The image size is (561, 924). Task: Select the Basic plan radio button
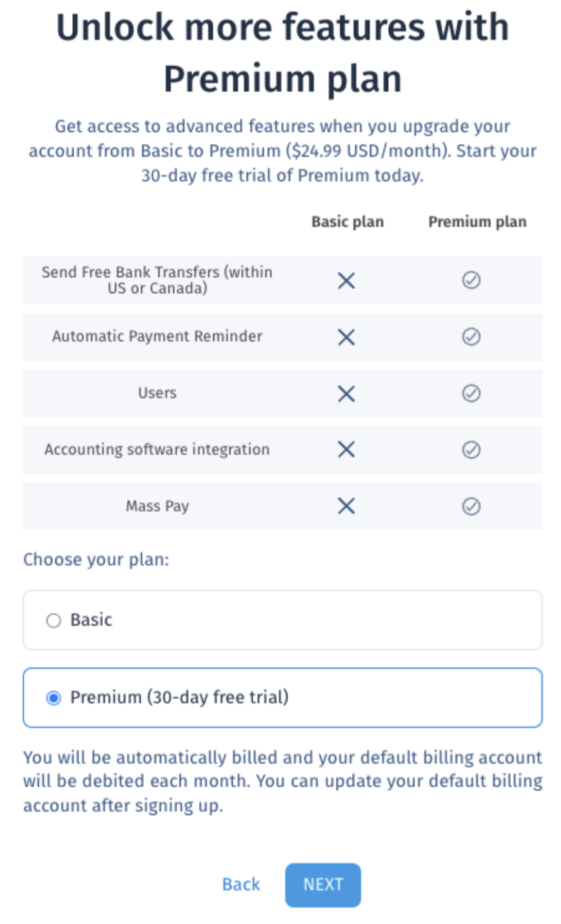54,621
